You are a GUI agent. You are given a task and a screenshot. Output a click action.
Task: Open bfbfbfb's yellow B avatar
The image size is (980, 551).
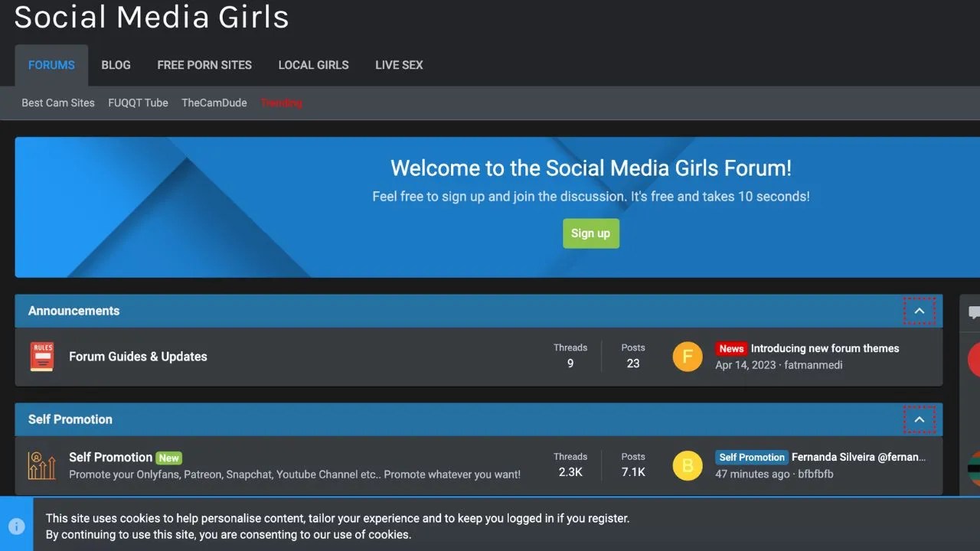pyautogui.click(x=687, y=465)
